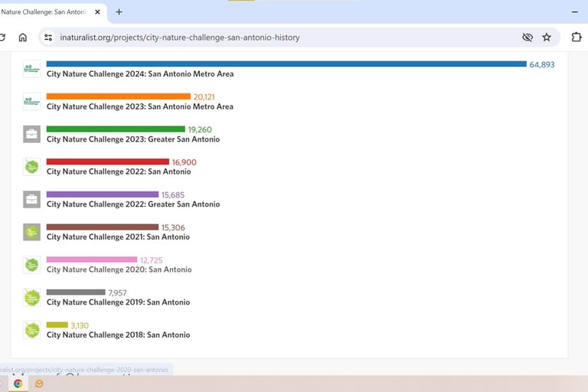Screen dimensions: 588x392
Task: Click the 15,306 observation count
Action: 173,227
